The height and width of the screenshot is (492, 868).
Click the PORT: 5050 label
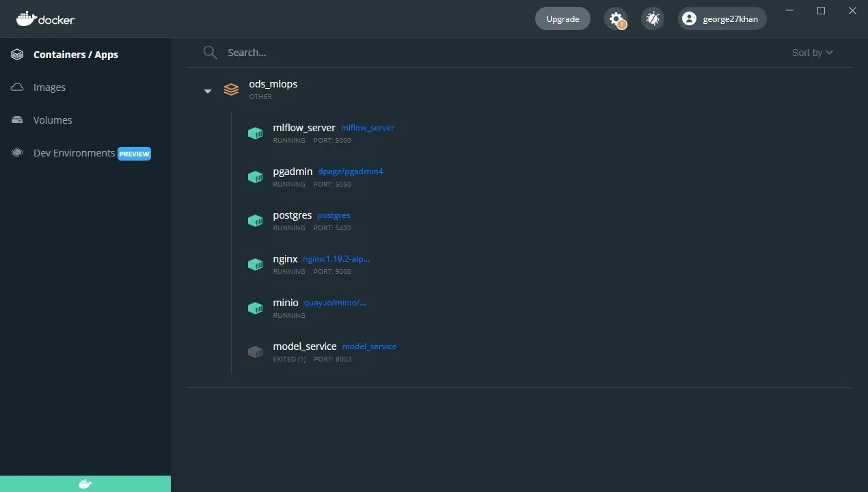coord(332,184)
